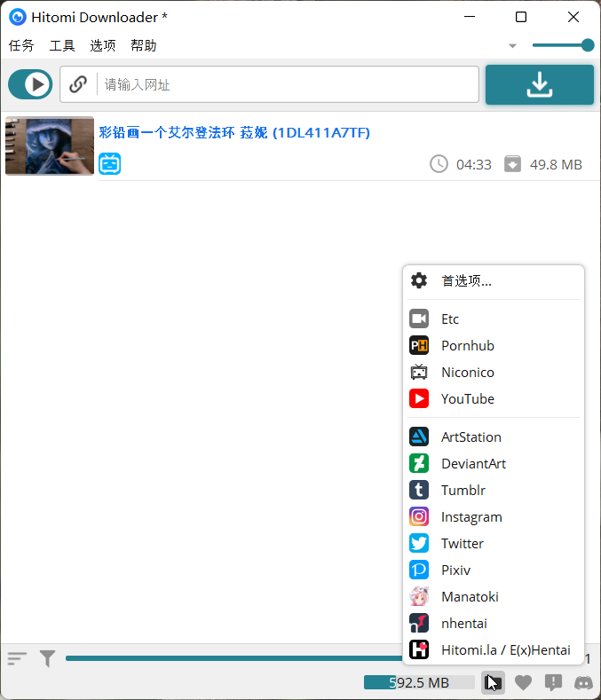
Task: Adjust the teal slider at top right
Action: [563, 45]
